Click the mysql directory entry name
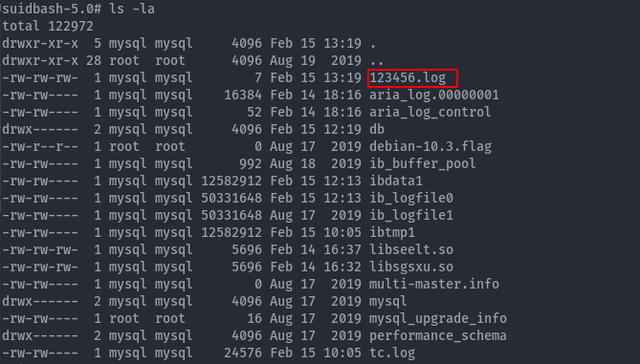The height and width of the screenshot is (364, 640). click(388, 301)
